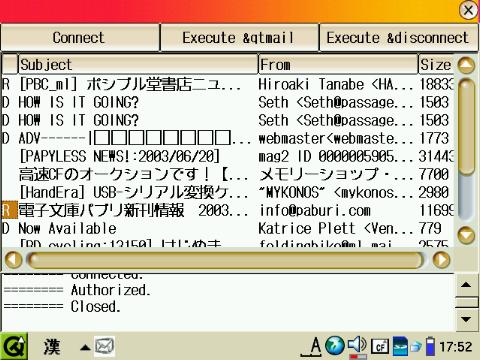Sort the mail list by Subject column
The image size is (480, 360).
tap(138, 64)
